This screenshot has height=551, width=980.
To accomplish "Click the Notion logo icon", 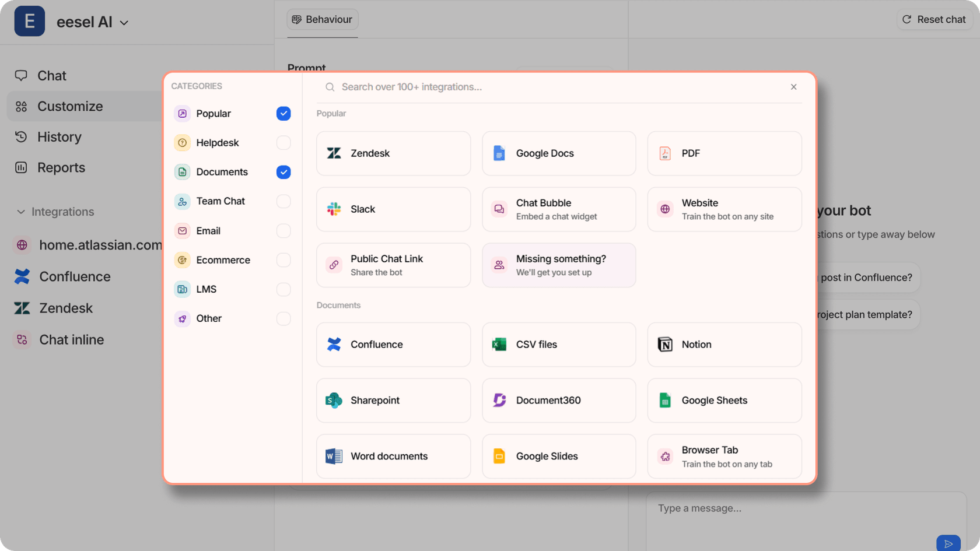I will click(x=665, y=345).
